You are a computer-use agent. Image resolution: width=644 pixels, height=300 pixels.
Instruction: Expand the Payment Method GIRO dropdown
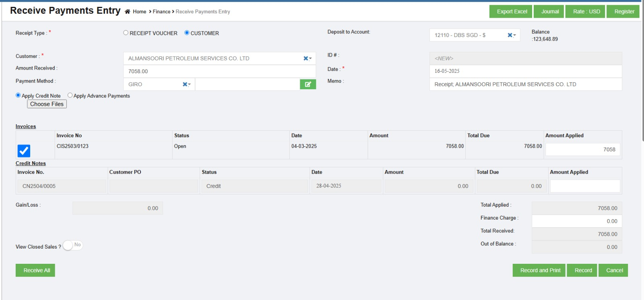pos(190,84)
